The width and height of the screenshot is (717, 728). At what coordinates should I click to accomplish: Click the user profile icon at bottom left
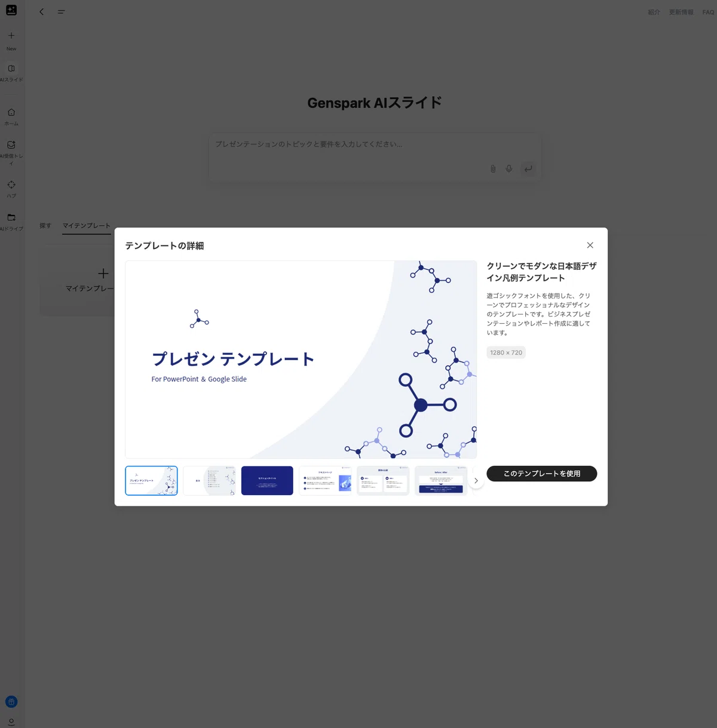coord(11,722)
